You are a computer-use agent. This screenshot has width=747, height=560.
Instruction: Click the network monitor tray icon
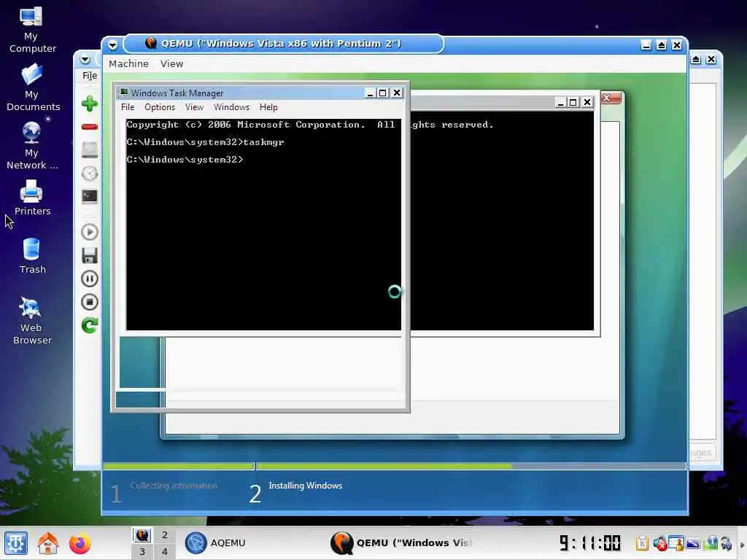(x=711, y=543)
